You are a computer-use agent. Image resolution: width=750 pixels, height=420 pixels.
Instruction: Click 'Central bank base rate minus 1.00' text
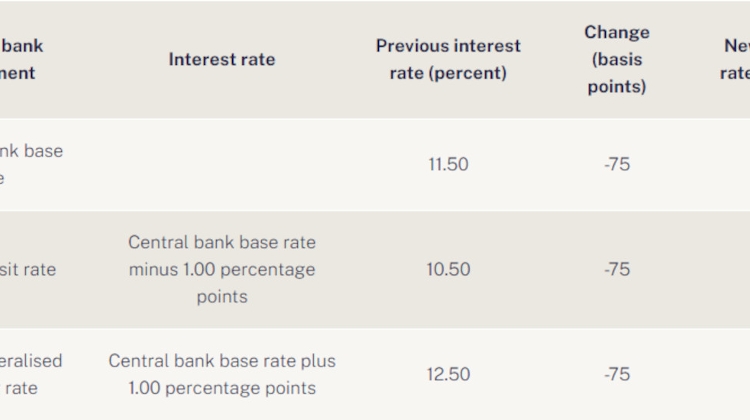(222, 256)
